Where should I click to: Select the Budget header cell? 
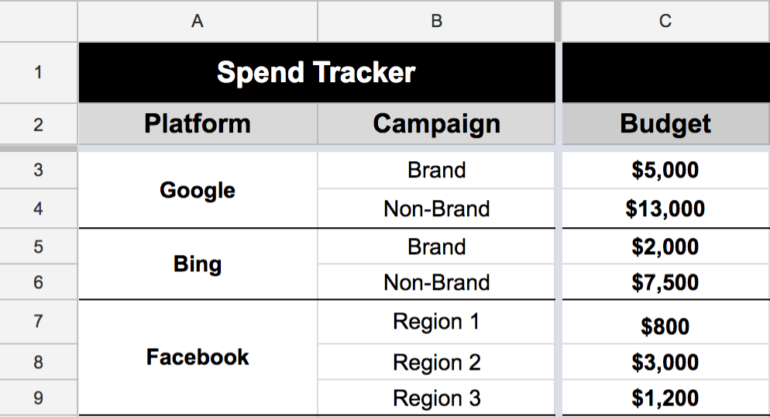[665, 124]
